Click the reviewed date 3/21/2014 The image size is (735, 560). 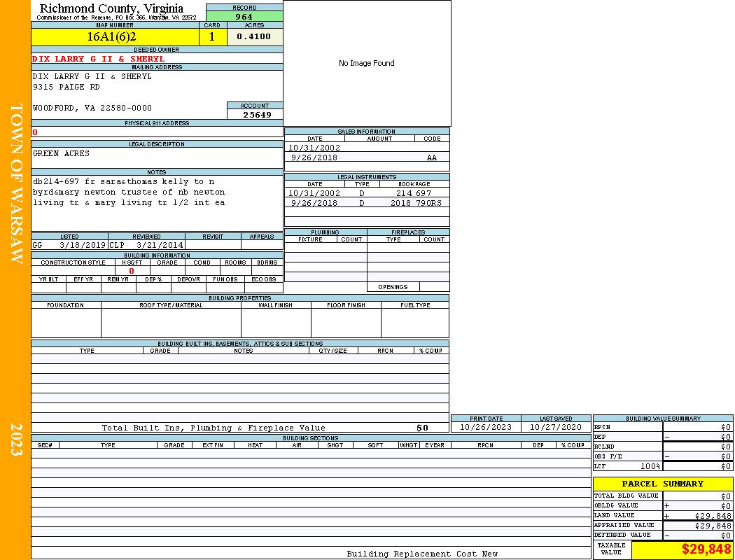[160, 246]
